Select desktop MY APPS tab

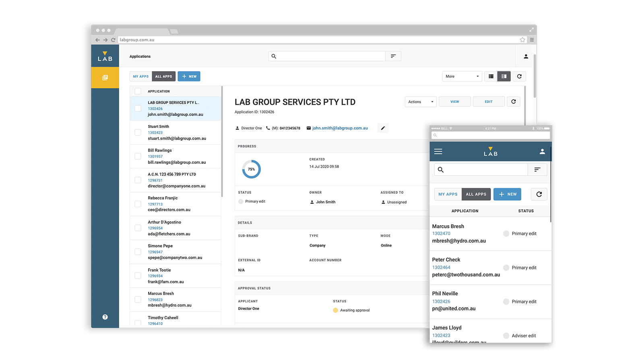[141, 76]
